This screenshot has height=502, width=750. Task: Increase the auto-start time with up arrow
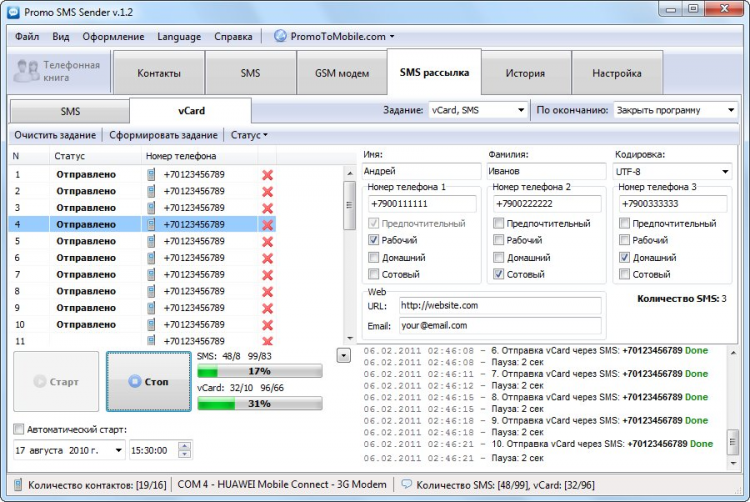coord(184,446)
